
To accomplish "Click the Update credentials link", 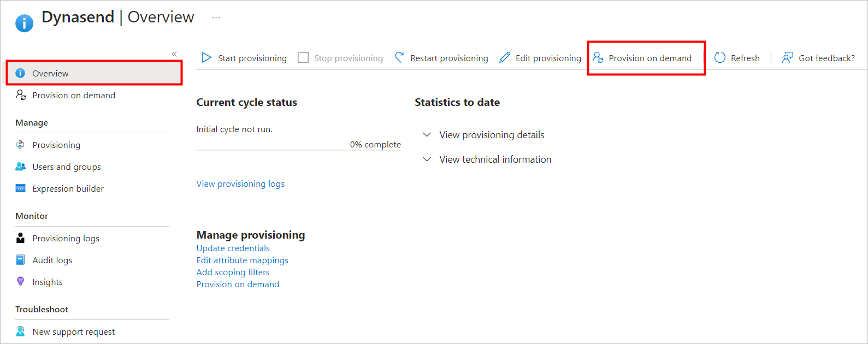I will tap(233, 248).
